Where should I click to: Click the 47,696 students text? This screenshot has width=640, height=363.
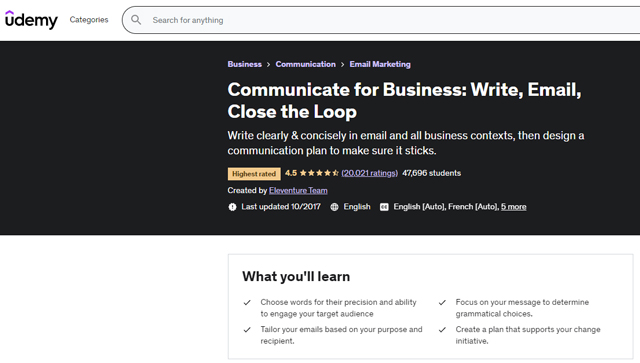(431, 173)
